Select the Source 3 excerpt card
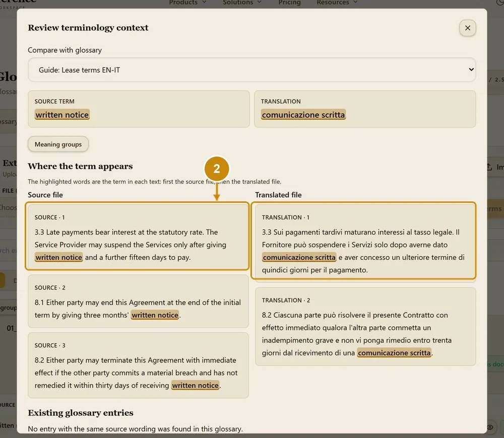The image size is (504, 438). coord(138,365)
